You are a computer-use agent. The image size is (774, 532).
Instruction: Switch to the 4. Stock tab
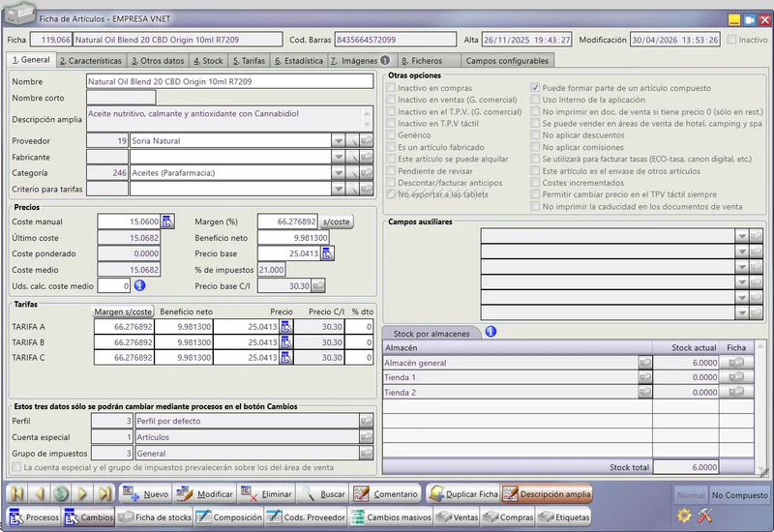[208, 61]
